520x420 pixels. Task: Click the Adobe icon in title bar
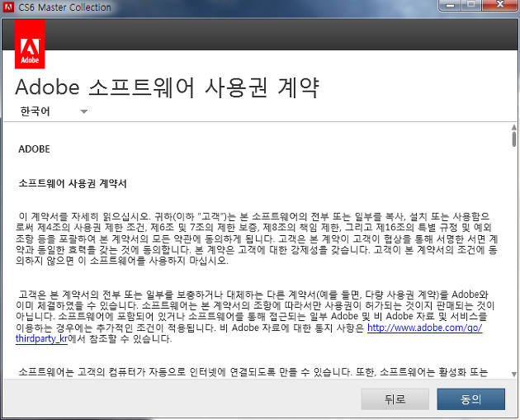click(x=8, y=7)
